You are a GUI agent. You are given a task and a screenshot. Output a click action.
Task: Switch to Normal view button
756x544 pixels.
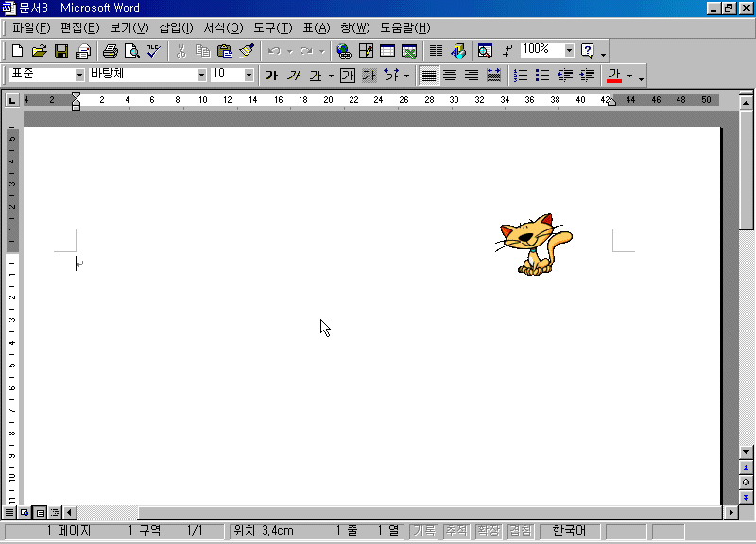click(9, 512)
